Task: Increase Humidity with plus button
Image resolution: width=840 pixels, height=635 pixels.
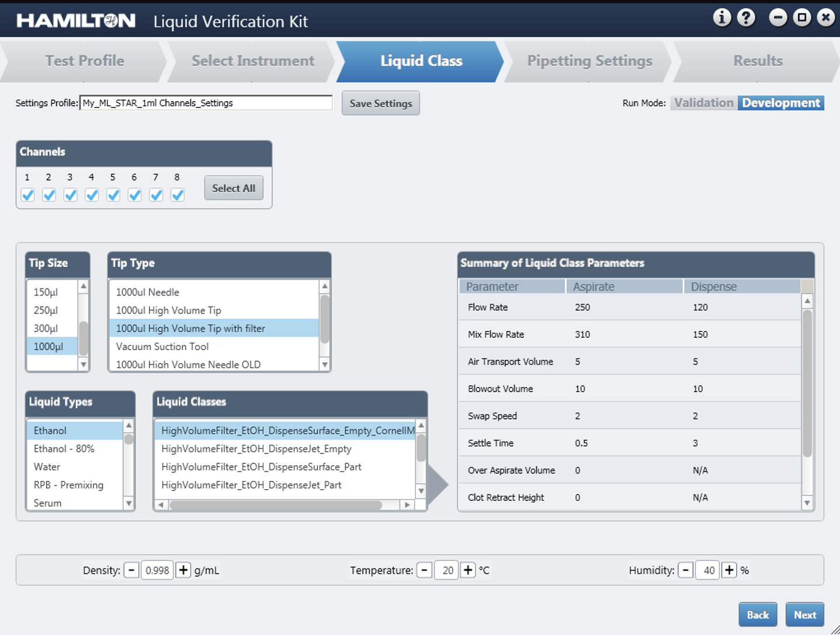Action: [729, 570]
